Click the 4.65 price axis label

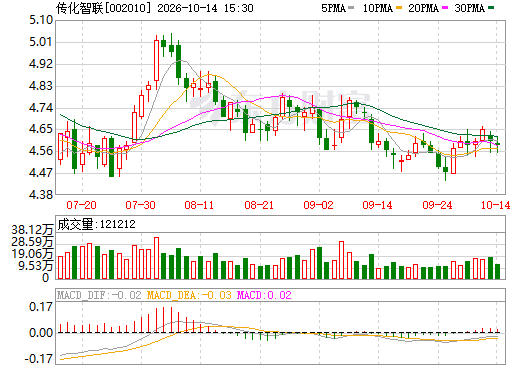[x=41, y=129]
